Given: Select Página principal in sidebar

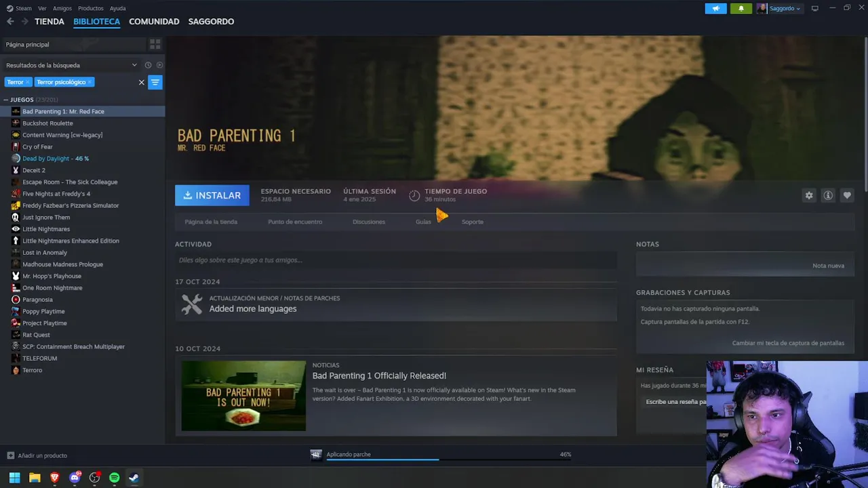Looking at the screenshot, I should point(73,44).
